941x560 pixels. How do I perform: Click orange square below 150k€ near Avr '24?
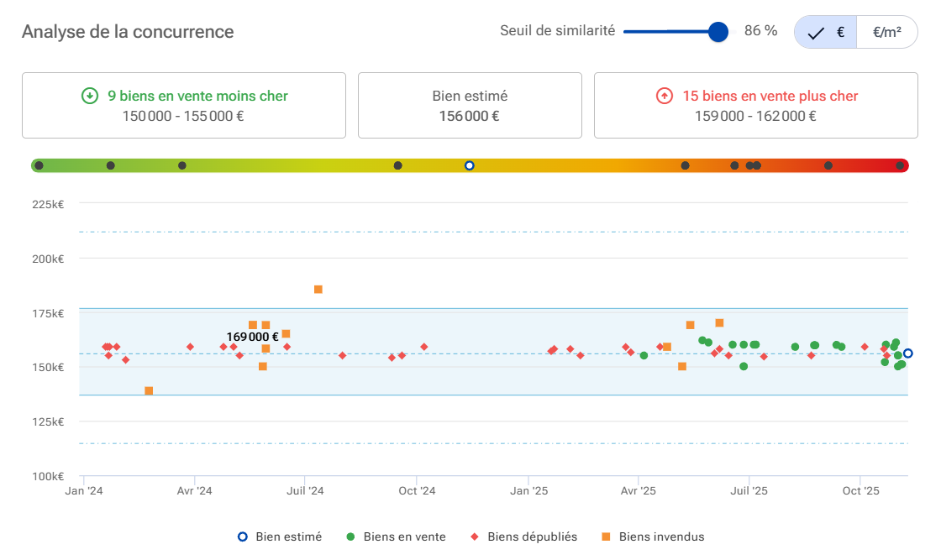pyautogui.click(x=149, y=391)
